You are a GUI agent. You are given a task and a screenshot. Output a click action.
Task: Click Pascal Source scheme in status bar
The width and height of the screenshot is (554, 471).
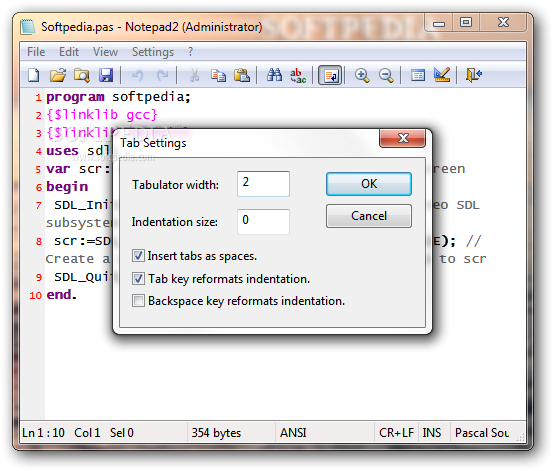pyautogui.click(x=482, y=432)
